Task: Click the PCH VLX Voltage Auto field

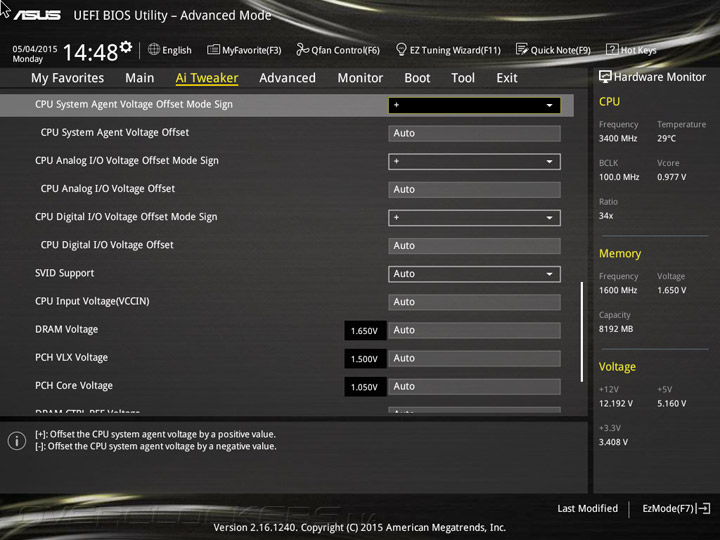Action: point(474,358)
